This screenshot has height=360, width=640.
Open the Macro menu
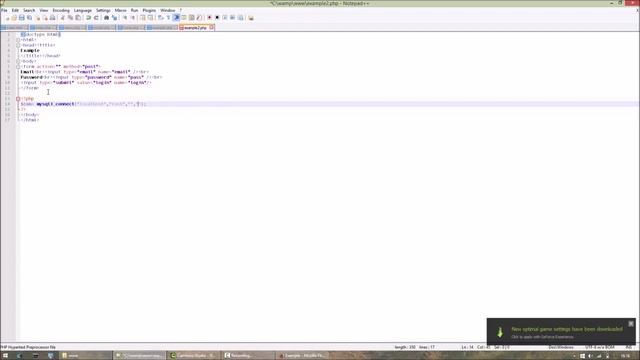coord(120,10)
